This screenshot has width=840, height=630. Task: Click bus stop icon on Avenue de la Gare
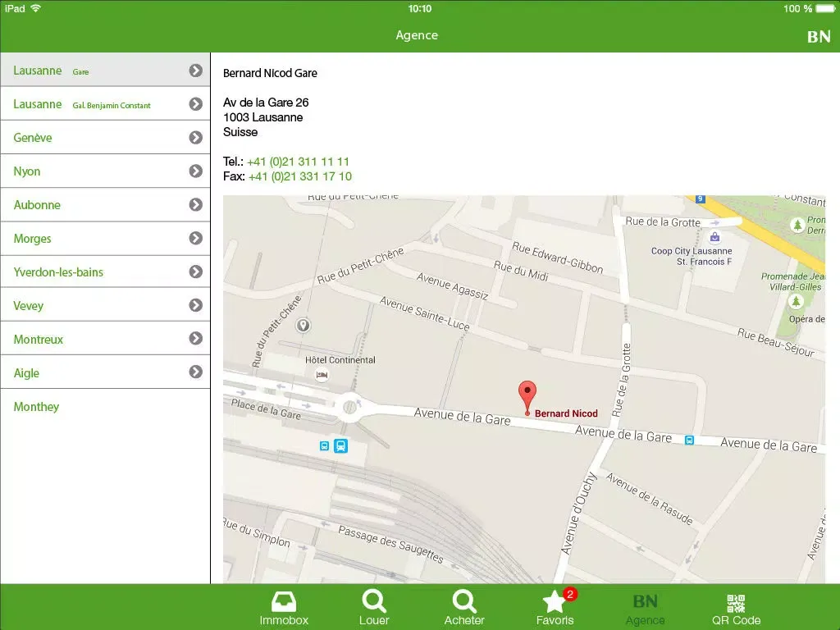click(x=689, y=441)
